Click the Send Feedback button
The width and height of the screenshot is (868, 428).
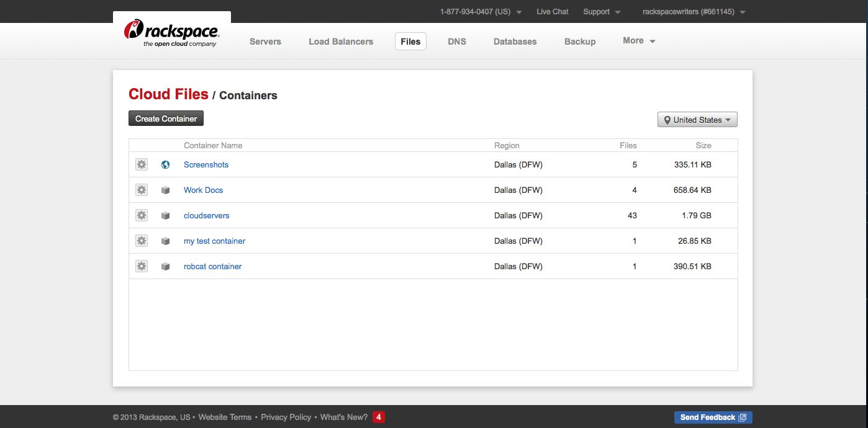point(712,417)
